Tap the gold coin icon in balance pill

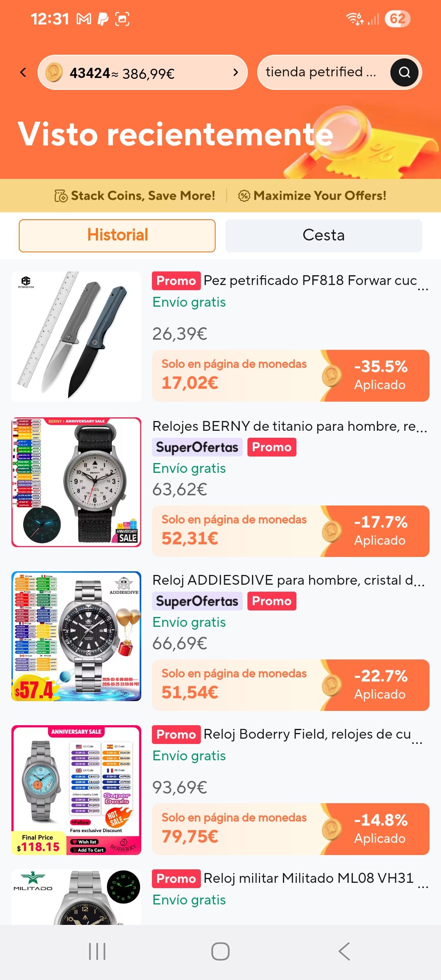[54, 73]
